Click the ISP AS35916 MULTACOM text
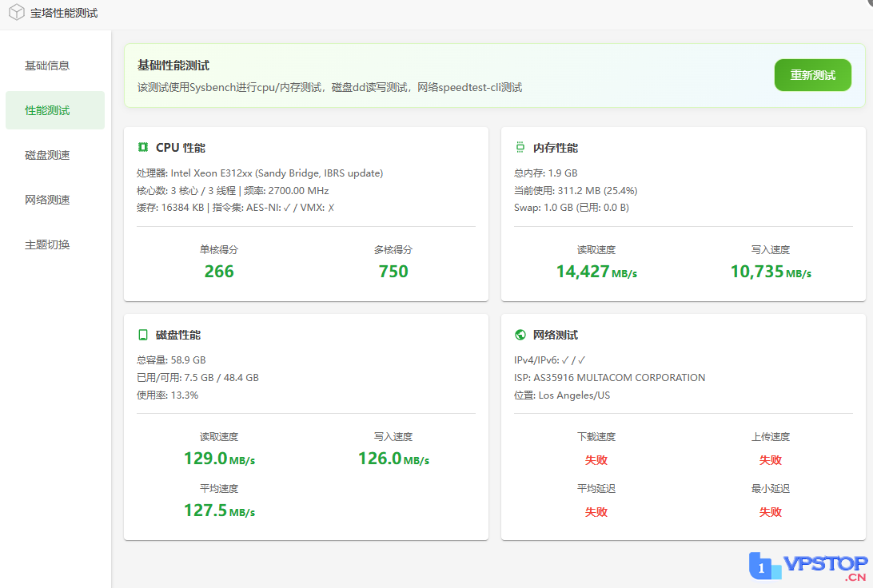 click(x=610, y=378)
